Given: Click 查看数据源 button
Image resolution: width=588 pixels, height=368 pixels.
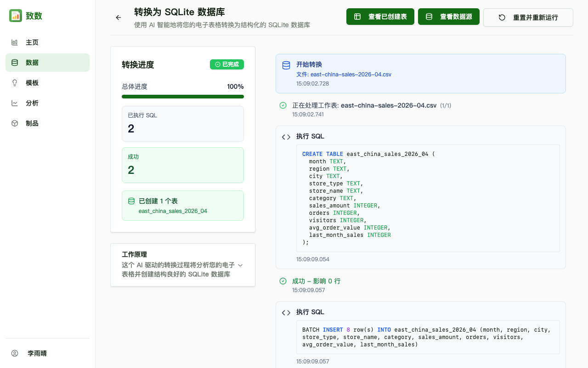Looking at the screenshot, I should click(x=449, y=17).
